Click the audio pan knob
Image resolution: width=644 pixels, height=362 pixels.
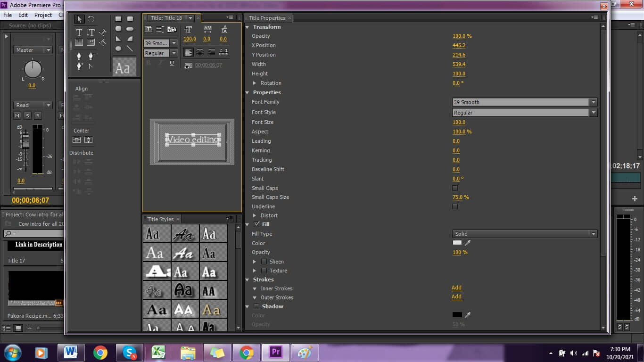point(33,69)
